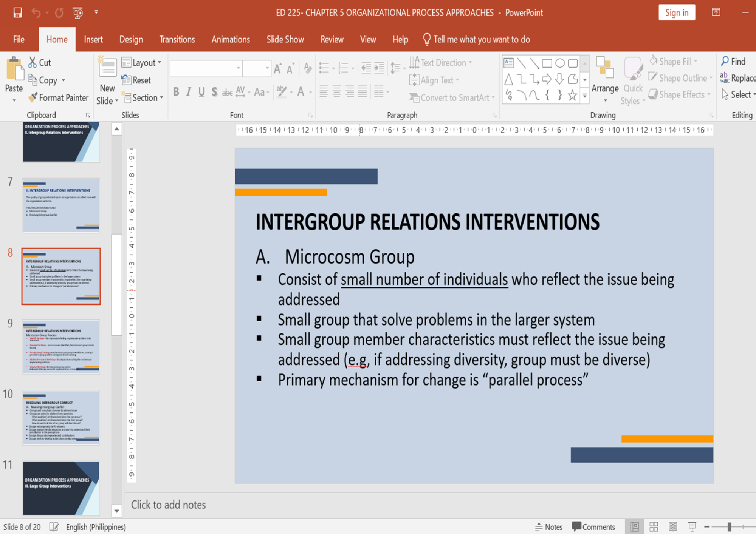
Task: Click Replace in Editing group
Action: pyautogui.click(x=738, y=78)
